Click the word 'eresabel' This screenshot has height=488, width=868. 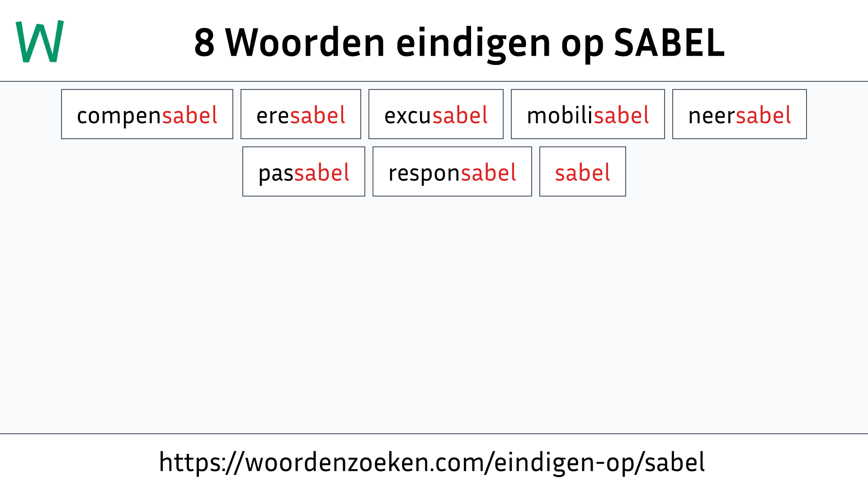tap(301, 114)
